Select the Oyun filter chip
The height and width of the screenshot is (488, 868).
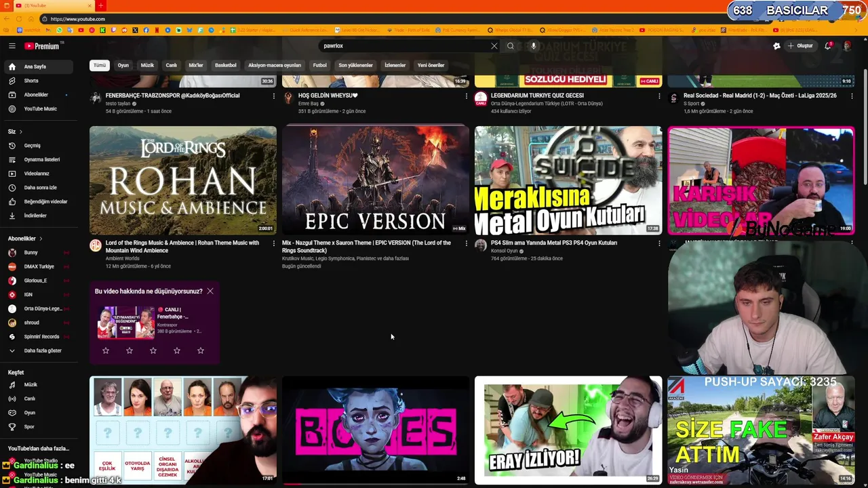click(123, 65)
